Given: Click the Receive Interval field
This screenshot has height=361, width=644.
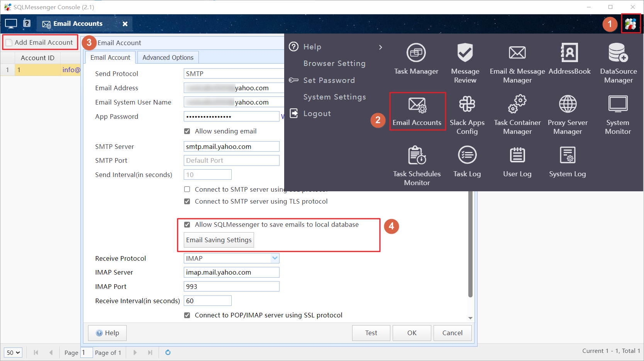Looking at the screenshot, I should tap(208, 301).
